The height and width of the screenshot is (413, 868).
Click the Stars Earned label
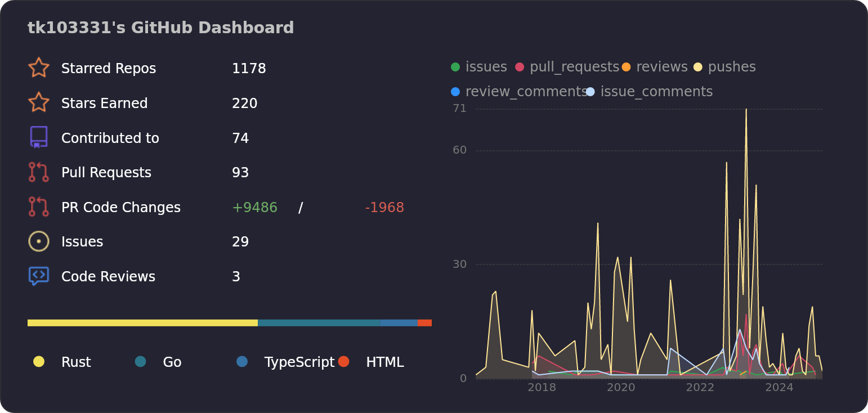[105, 104]
